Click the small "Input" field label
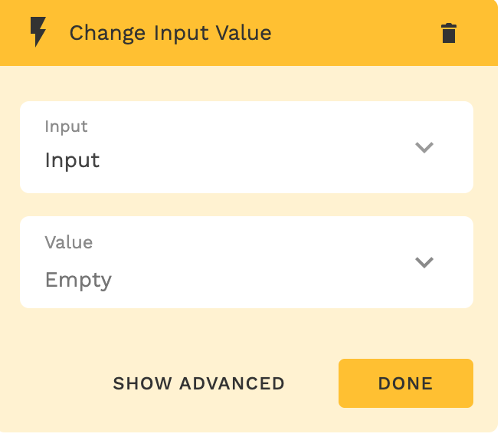 pyautogui.click(x=66, y=127)
